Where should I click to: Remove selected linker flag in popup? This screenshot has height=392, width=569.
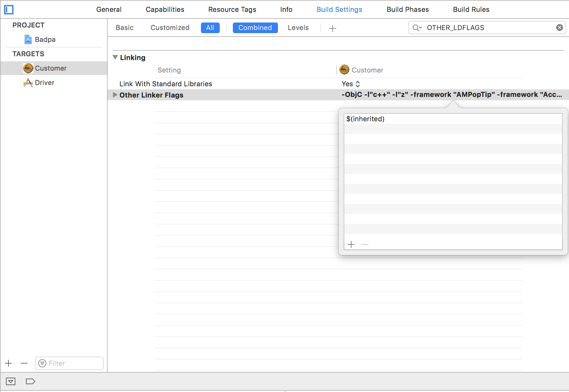pyautogui.click(x=365, y=244)
